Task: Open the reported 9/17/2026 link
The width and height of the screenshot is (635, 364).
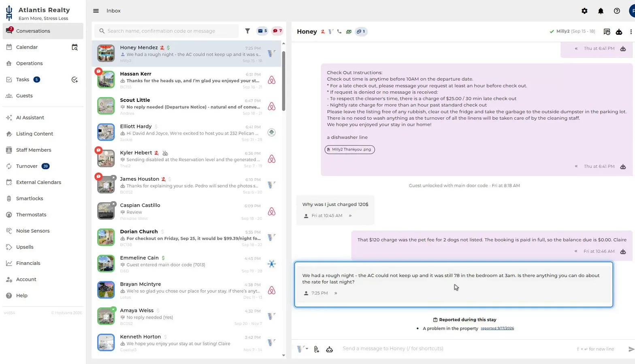Action: 497,328
